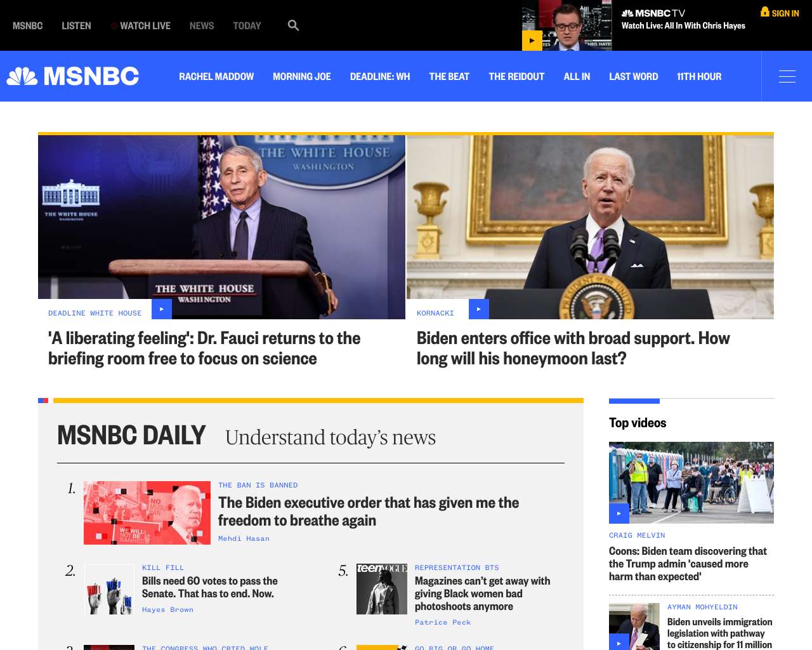Open the Listen section

pos(76,25)
